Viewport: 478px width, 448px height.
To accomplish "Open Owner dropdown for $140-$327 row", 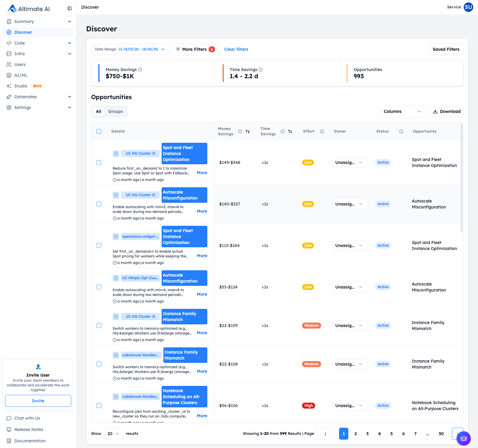I will 350,204.
